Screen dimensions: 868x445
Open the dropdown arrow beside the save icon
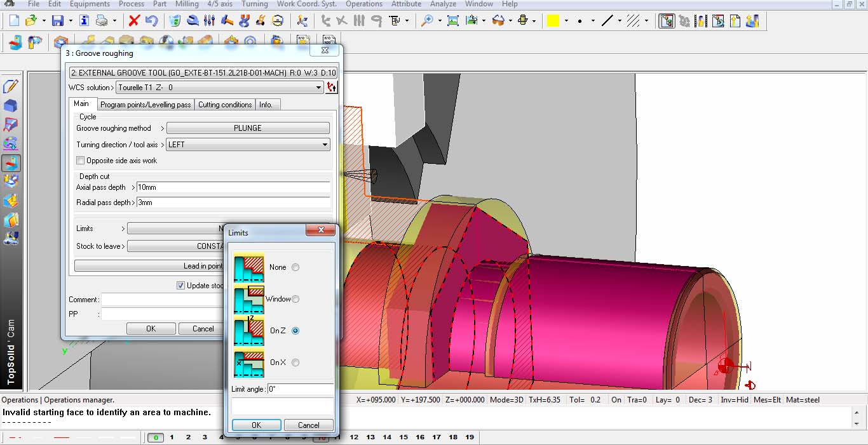(x=69, y=21)
